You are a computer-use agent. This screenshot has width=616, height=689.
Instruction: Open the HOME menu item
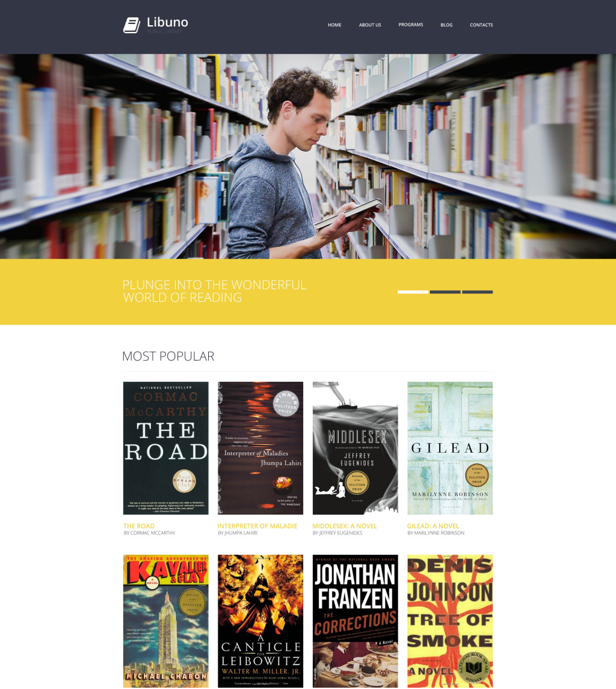334,25
